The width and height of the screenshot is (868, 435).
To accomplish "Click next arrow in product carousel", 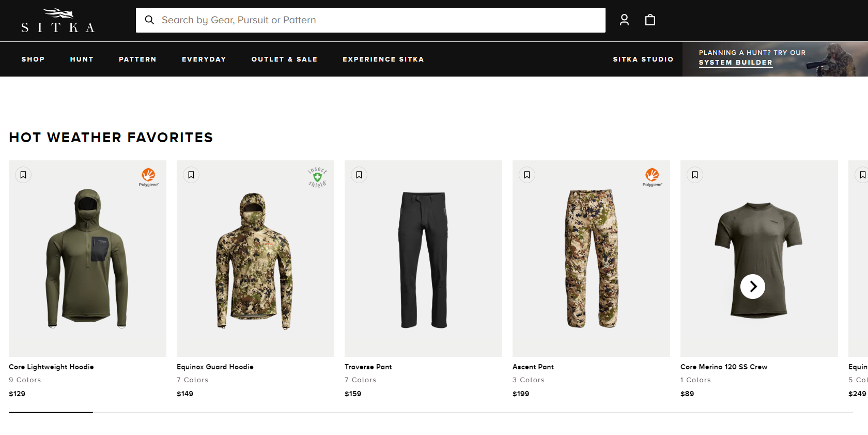I will (753, 287).
